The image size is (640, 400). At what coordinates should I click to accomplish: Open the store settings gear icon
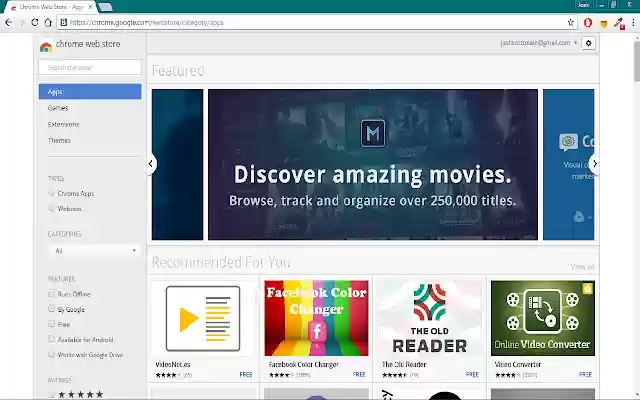(x=588, y=43)
